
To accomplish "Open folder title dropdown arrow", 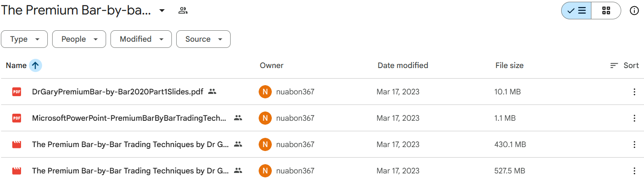I will 162,11.
